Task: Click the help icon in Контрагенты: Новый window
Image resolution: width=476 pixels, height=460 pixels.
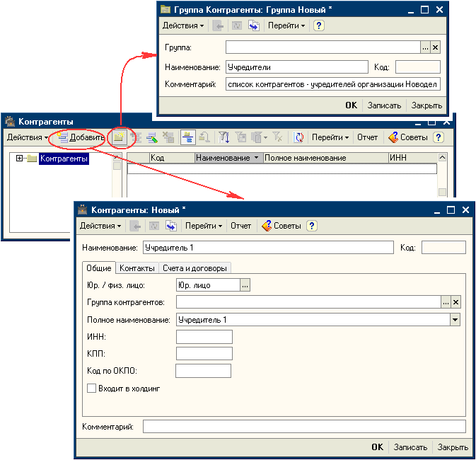Action: pos(311,226)
